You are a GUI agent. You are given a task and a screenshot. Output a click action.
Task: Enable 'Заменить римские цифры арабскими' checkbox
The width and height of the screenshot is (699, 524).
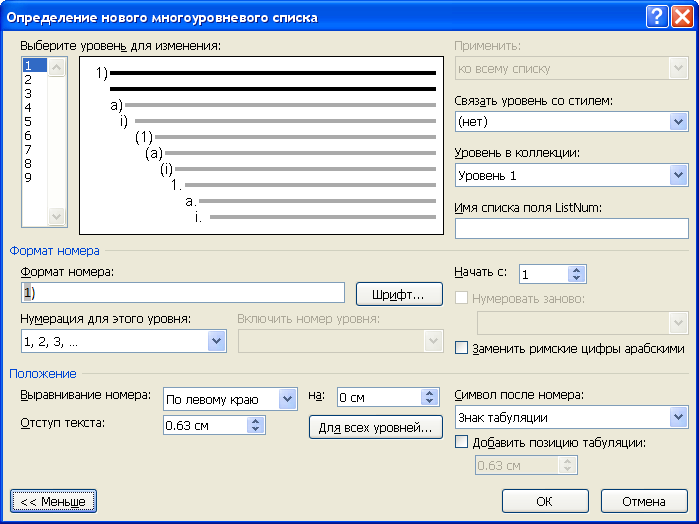click(461, 348)
